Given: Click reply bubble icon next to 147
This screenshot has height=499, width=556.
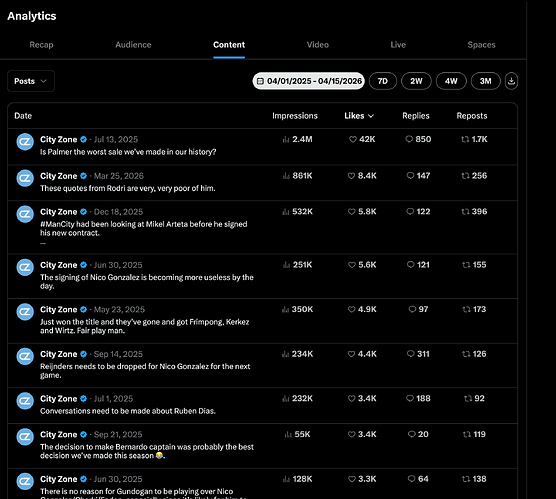Looking at the screenshot, I should tap(410, 176).
